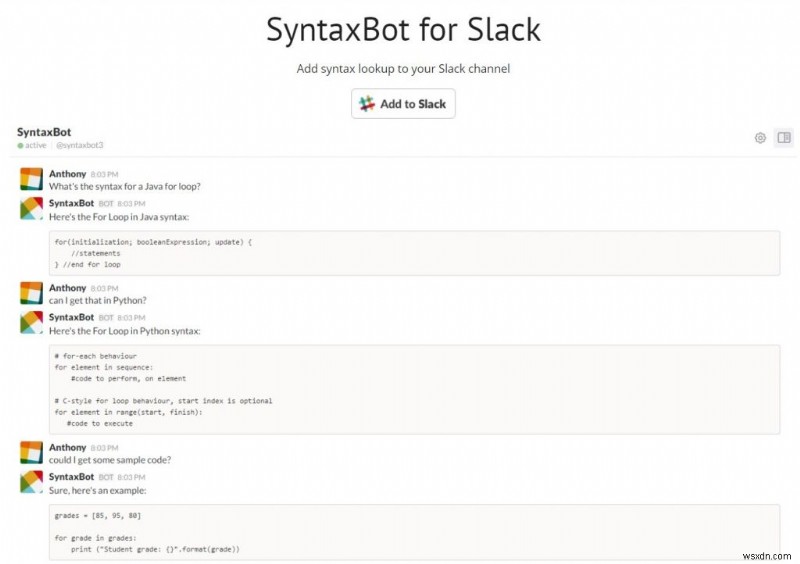Open the settings gear in SyntaxBot header
800x564 pixels.
pos(760,138)
